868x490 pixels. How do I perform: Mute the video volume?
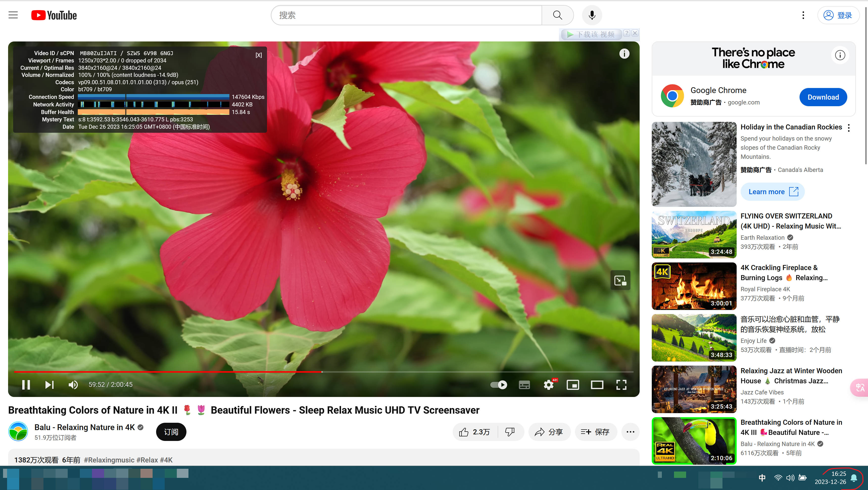pyautogui.click(x=73, y=385)
